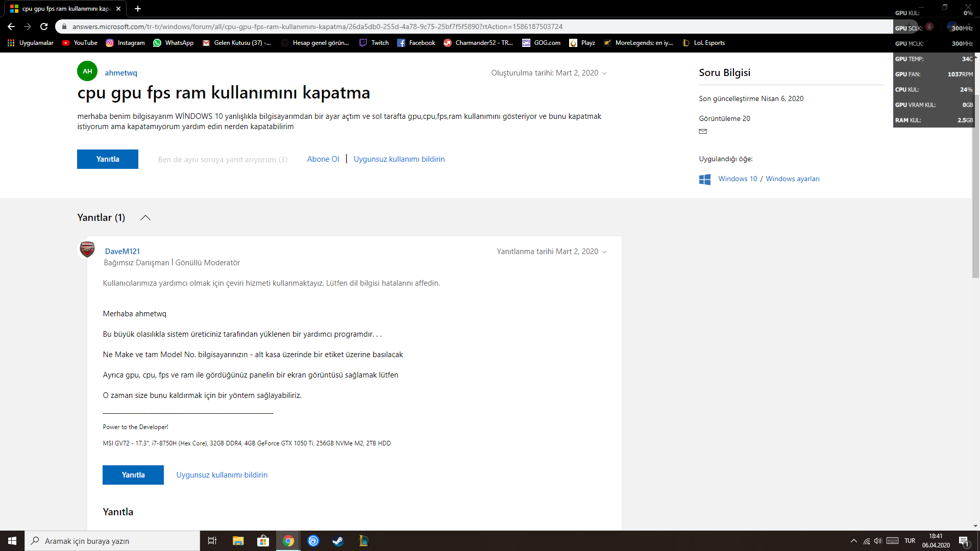Open File Explorer from the taskbar

pyautogui.click(x=238, y=541)
